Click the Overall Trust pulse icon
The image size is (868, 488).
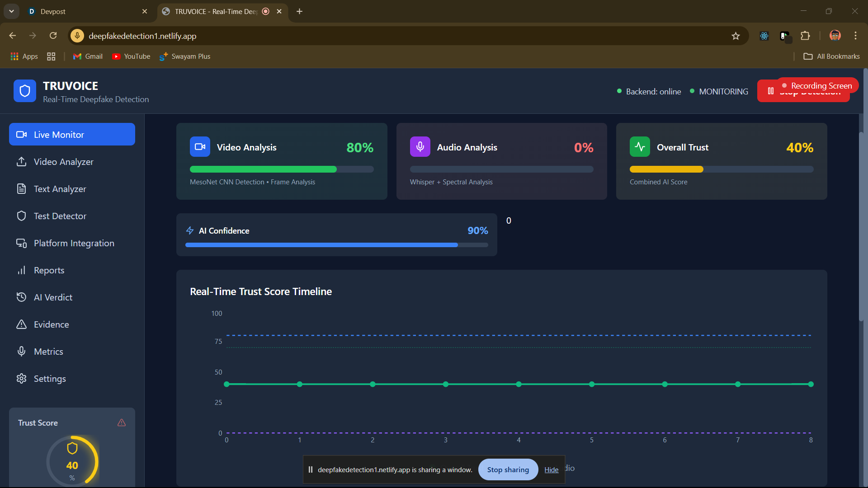pos(640,147)
